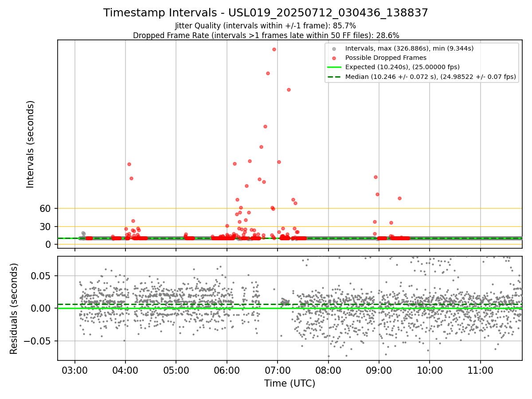Click legend entry 'Intervals, max (326.886s), min (9.344s)'
The width and height of the screenshot is (532, 399).
[410, 48]
